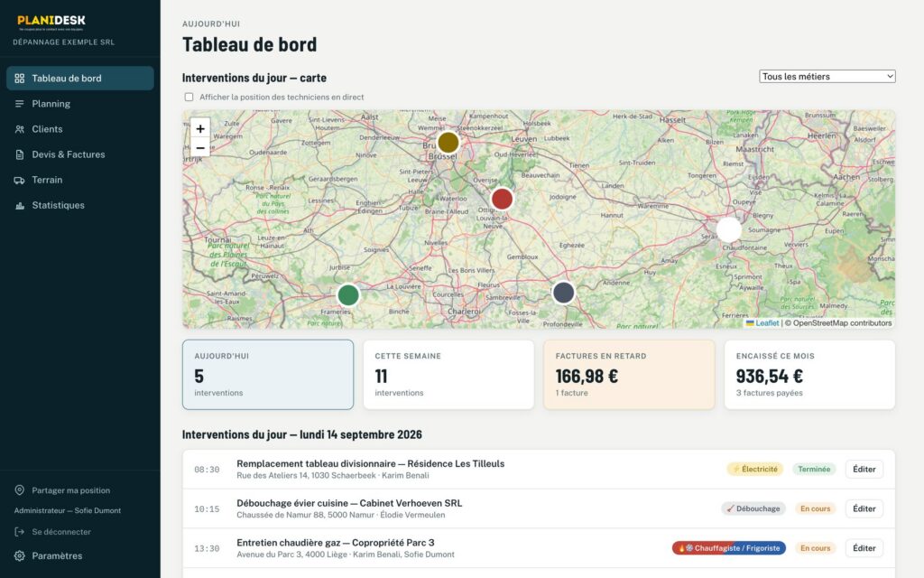Screen dimensions: 924x578
Task: Open the Tous les métiers dropdown
Action: pos(827,76)
